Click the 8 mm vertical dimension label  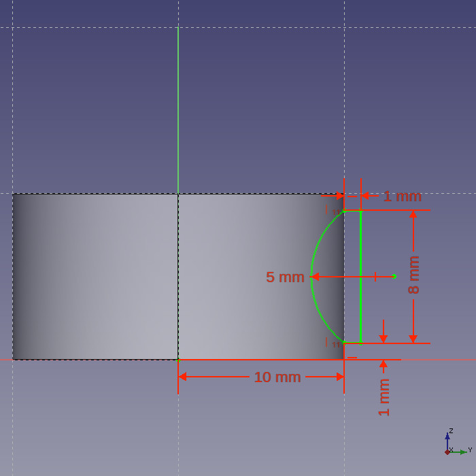[x=413, y=275]
